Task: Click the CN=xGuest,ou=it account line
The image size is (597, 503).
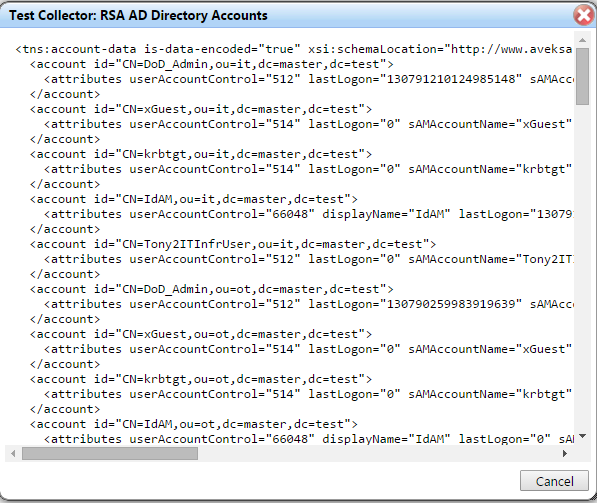Action: (201, 109)
